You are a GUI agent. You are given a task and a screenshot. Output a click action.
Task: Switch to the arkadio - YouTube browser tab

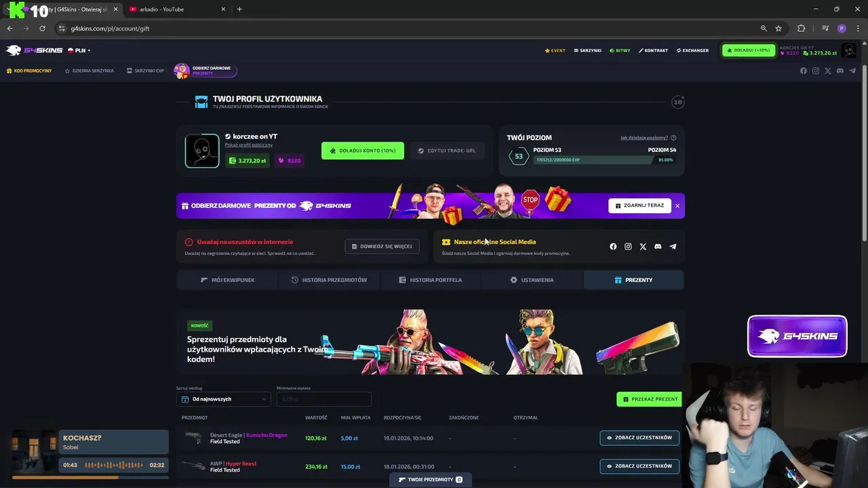tap(178, 9)
